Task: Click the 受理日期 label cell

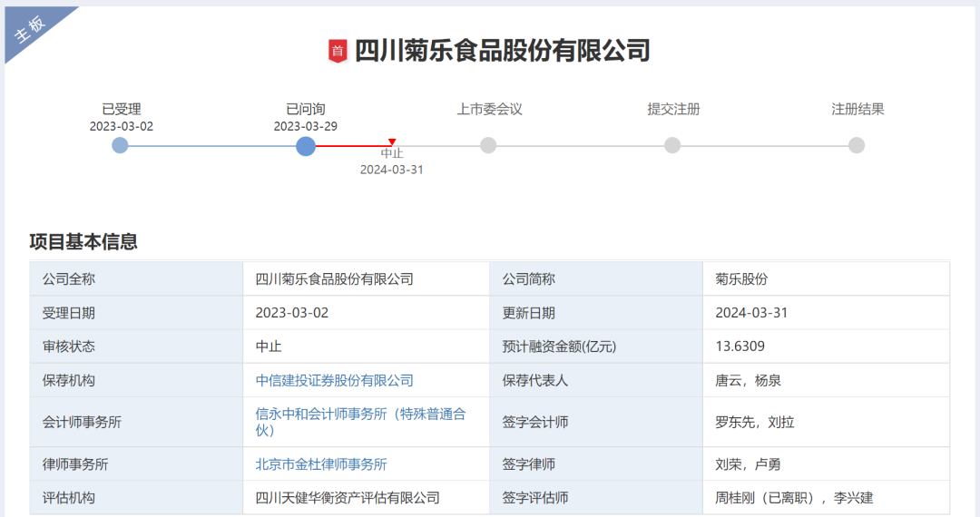Action: click(136, 313)
